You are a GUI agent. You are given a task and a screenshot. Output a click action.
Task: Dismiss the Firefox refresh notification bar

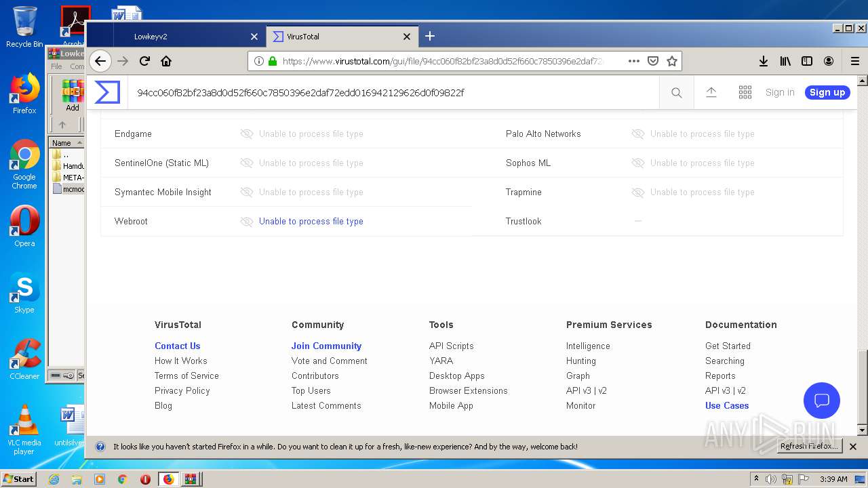[853, 447]
